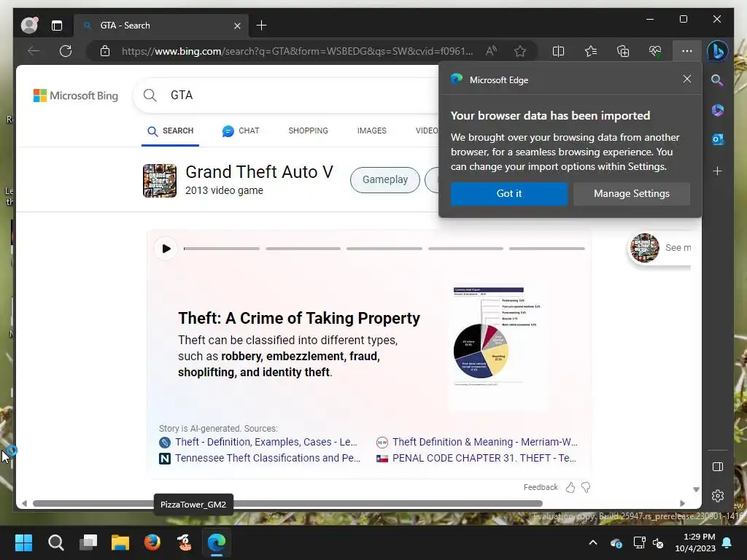Open the Edge profile avatar

[29, 25]
